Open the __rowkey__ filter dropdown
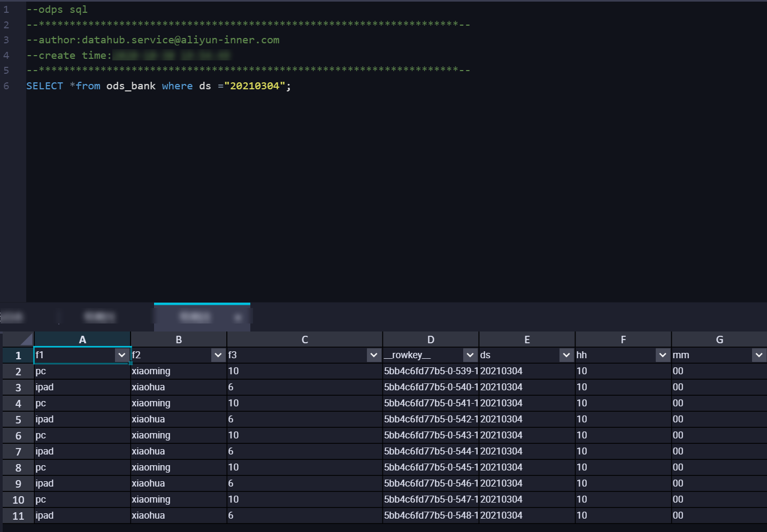767x532 pixels. (x=470, y=355)
